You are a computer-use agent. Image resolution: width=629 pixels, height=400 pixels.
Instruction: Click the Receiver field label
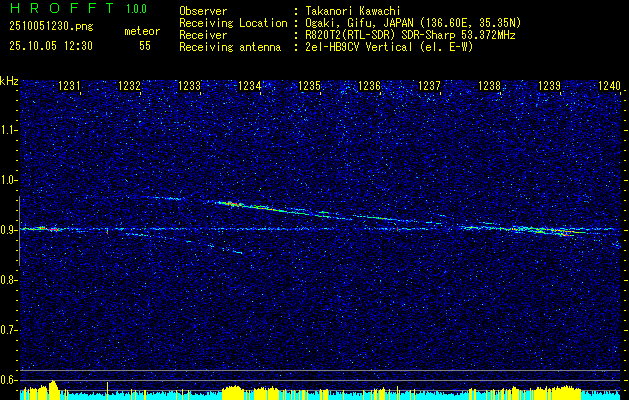click(203, 35)
